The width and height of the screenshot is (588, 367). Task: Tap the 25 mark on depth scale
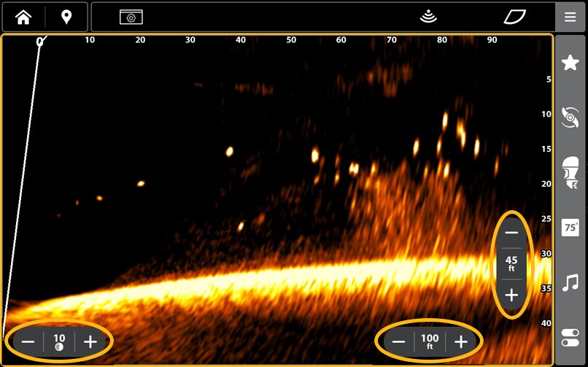click(546, 219)
